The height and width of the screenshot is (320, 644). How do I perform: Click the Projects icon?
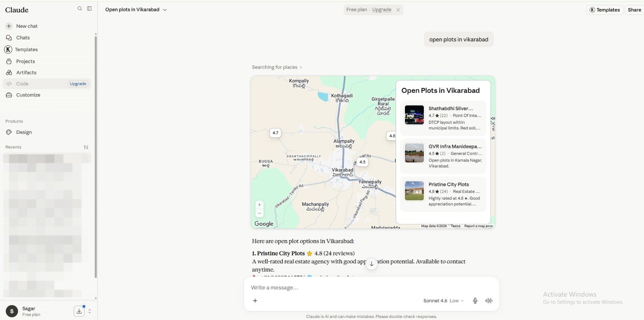(x=9, y=62)
